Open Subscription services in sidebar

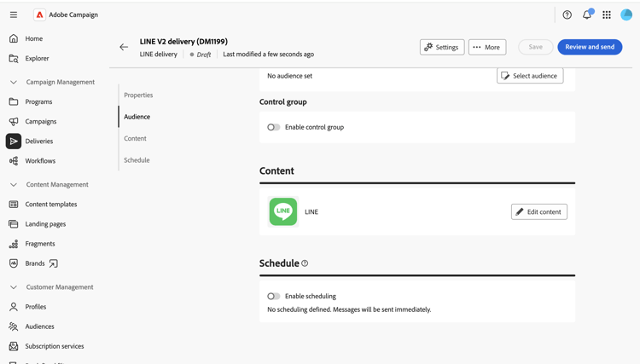pos(55,346)
